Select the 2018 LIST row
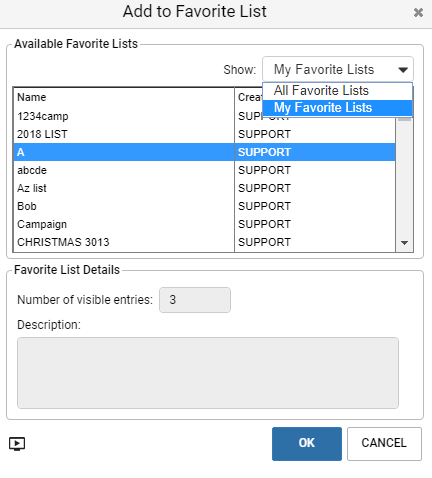Viewport: 432px width, 478px height. point(204,134)
